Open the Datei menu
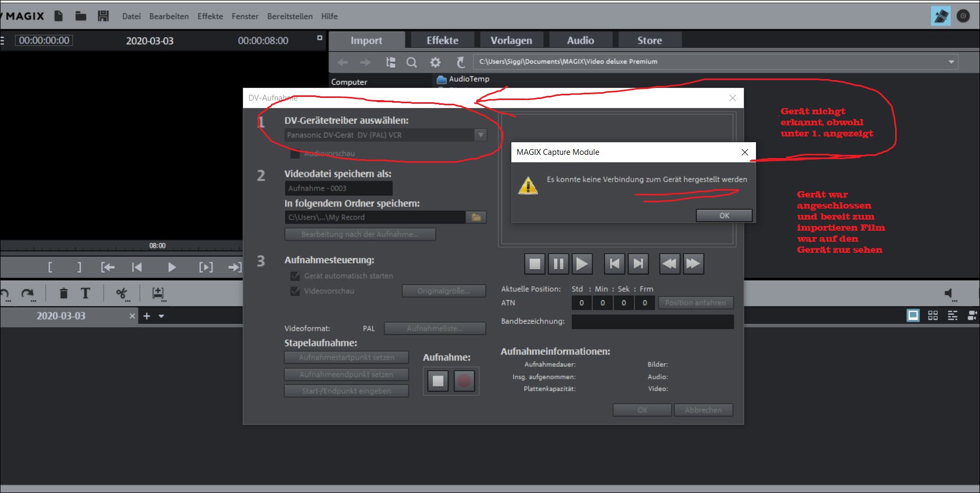This screenshot has height=493, width=980. pyautogui.click(x=131, y=16)
